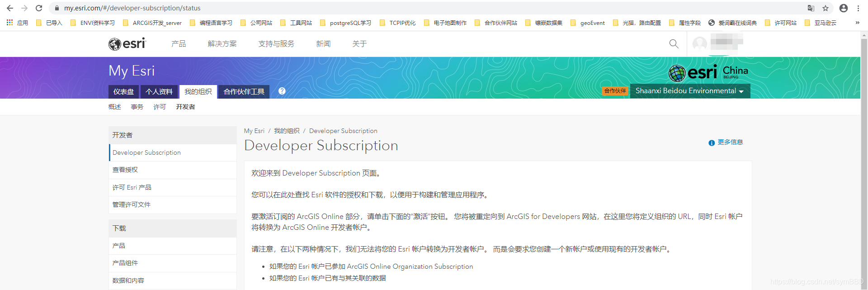Open the 亚马逊云 bookmark folder
This screenshot has height=290, width=868.
821,23
